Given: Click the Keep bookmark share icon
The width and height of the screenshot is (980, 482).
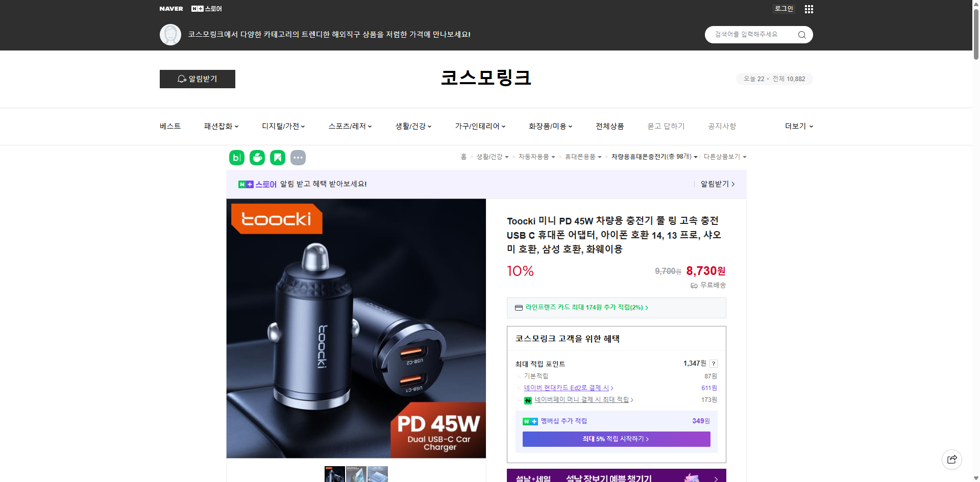Looking at the screenshot, I should coord(277,158).
